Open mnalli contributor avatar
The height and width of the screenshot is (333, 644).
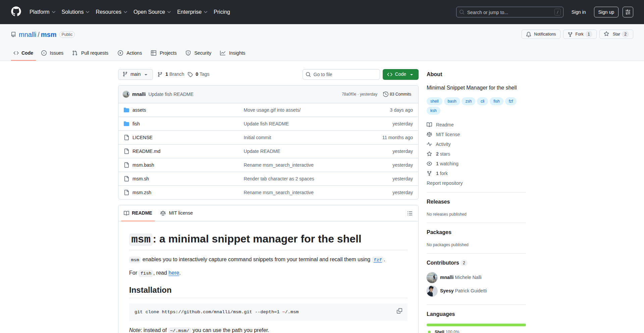tap(432, 278)
